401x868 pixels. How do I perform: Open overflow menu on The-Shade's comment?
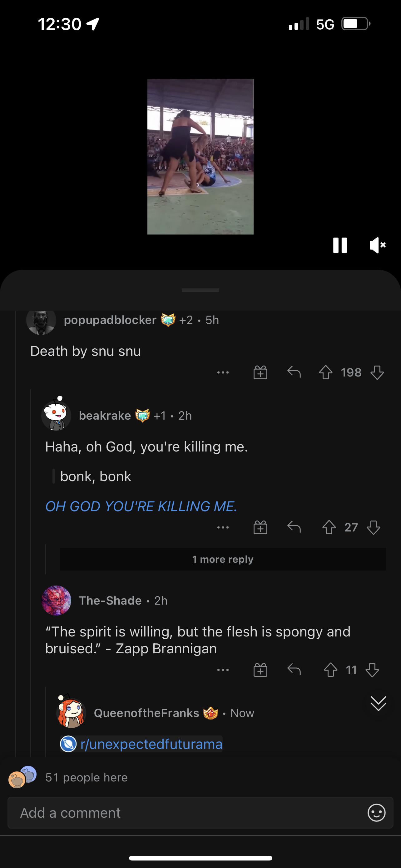pyautogui.click(x=223, y=670)
